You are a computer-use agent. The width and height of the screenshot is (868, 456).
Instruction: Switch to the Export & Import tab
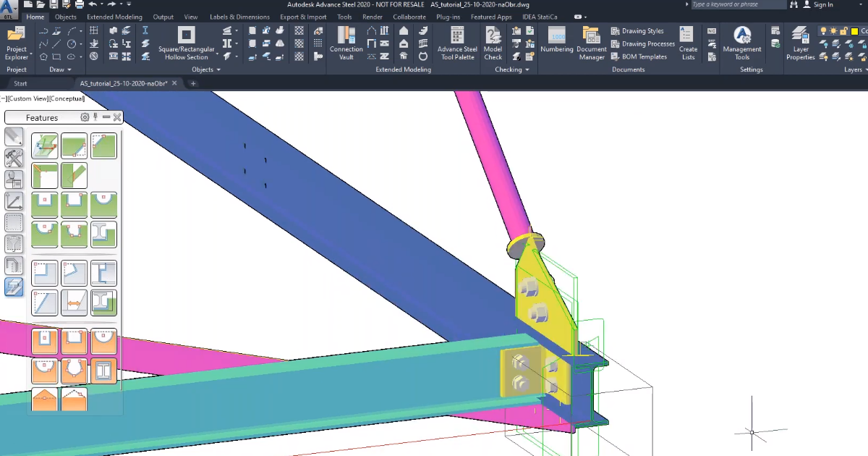coord(303,17)
